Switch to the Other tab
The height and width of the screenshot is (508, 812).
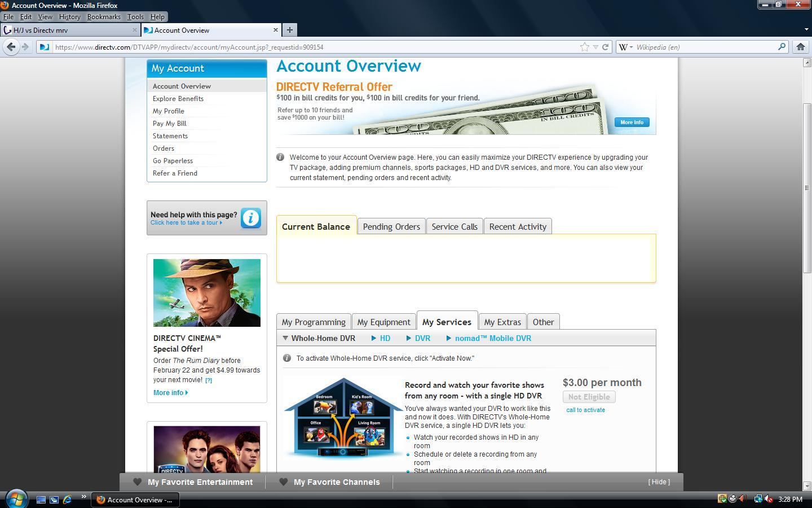pos(544,322)
